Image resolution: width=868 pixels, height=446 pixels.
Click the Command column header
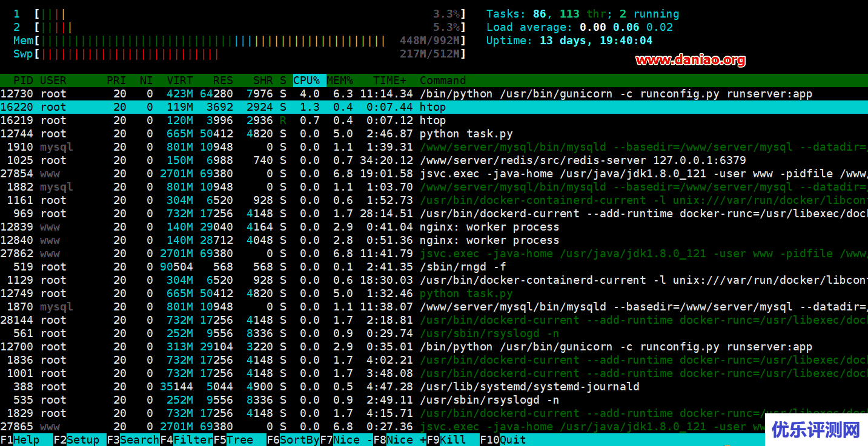coord(443,80)
